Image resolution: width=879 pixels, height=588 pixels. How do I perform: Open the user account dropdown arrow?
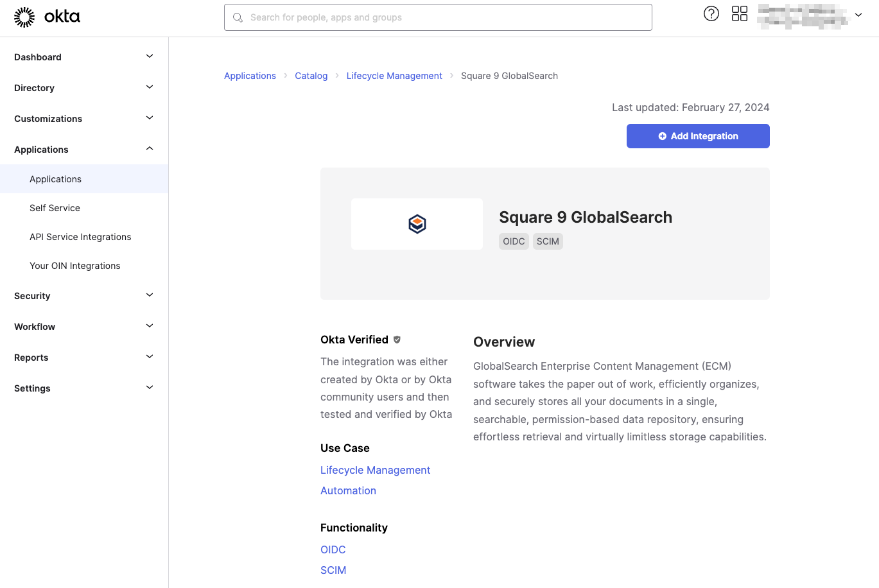click(858, 15)
